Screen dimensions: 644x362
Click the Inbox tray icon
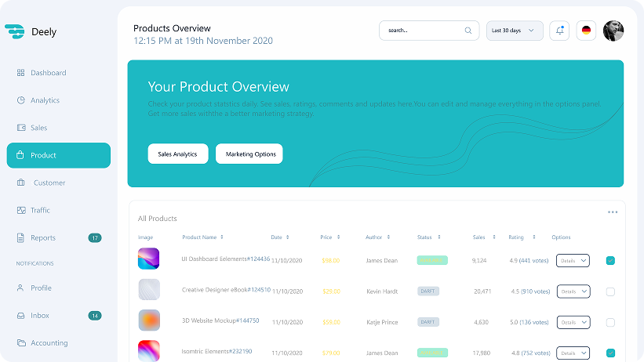pyautogui.click(x=20, y=316)
